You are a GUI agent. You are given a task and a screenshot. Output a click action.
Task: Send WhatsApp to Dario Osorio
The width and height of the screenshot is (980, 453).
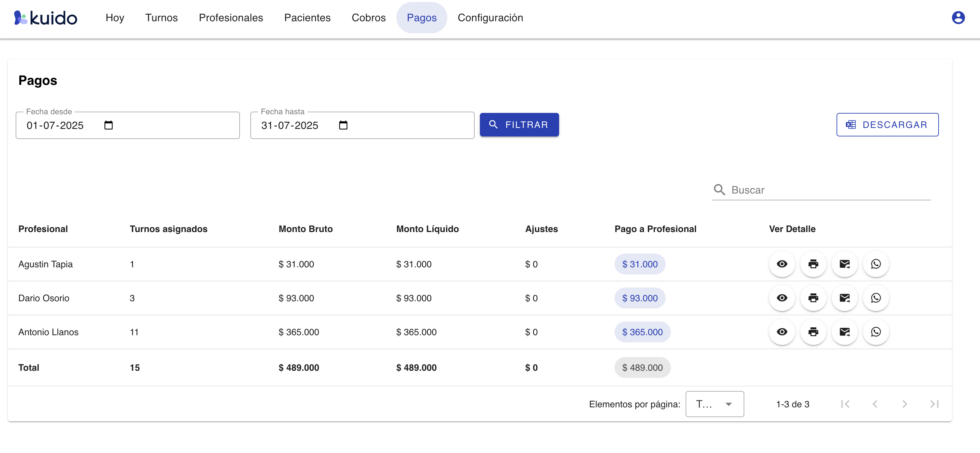coord(876,298)
